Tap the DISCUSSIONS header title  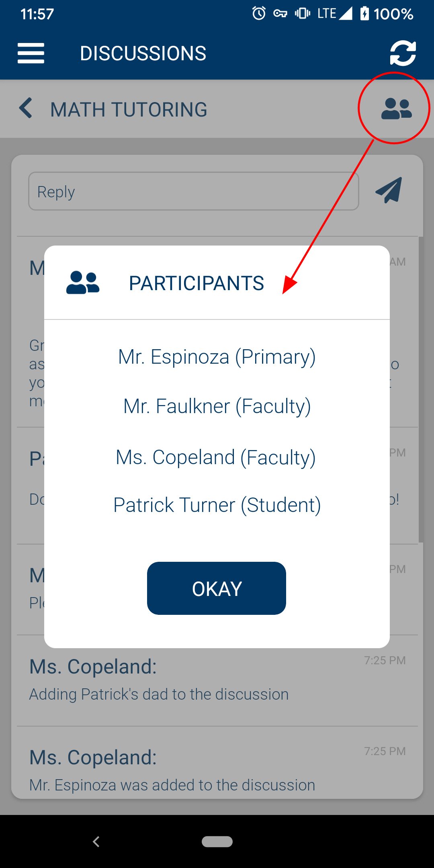point(143,53)
